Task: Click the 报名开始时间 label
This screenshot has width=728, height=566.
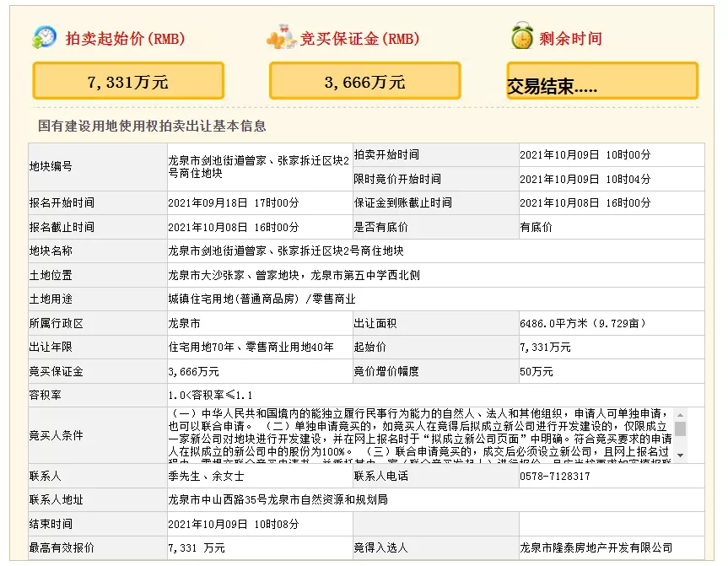Action: pyautogui.click(x=62, y=202)
